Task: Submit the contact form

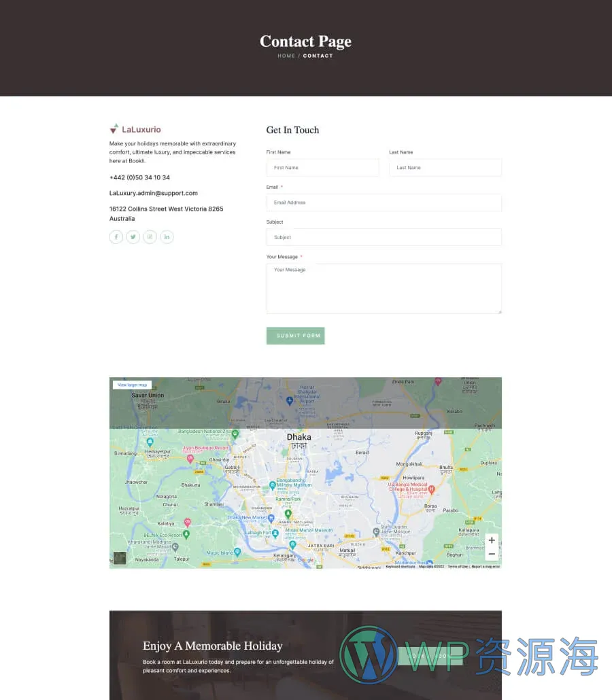Action: (295, 336)
